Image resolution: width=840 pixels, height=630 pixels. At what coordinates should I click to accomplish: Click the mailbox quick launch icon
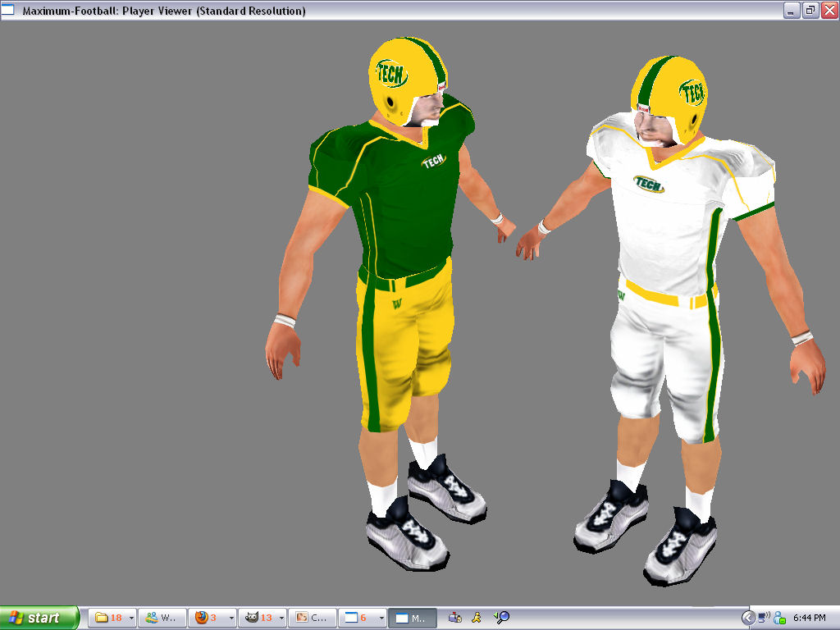456,618
